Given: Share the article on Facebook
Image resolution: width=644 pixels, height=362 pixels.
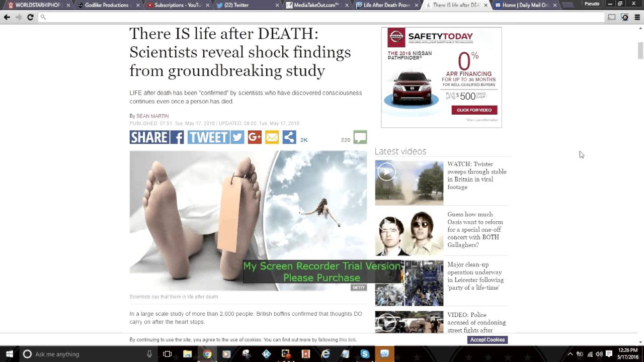Looking at the screenshot, I should (x=177, y=137).
